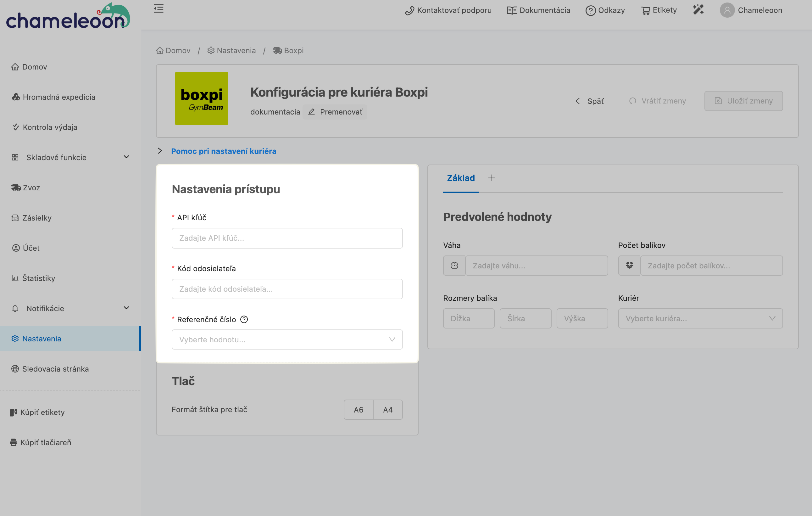Add a new tab with plus icon
This screenshot has height=516, width=812.
pos(491,178)
